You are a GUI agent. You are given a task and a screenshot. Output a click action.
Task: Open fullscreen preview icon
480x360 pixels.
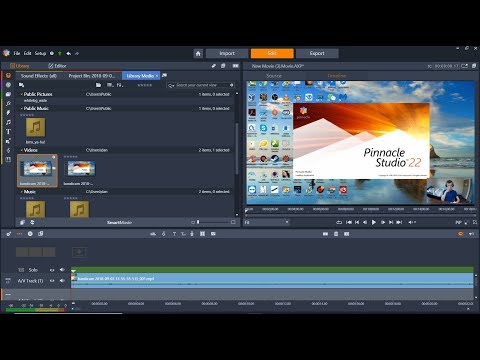[475, 222]
